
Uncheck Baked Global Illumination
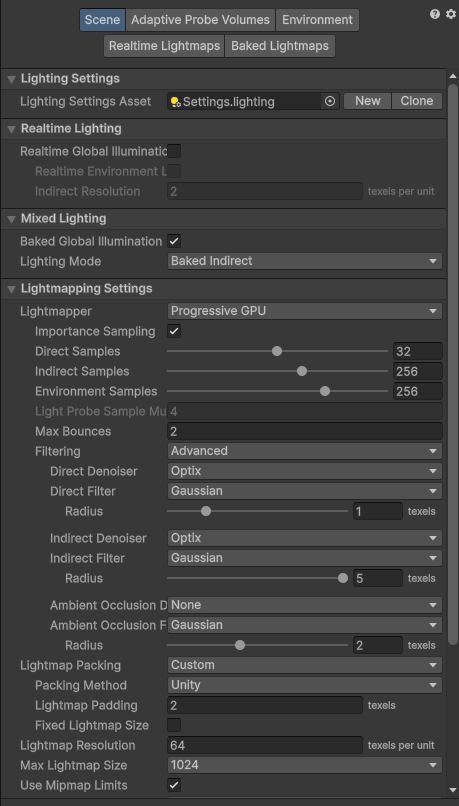pyautogui.click(x=174, y=241)
